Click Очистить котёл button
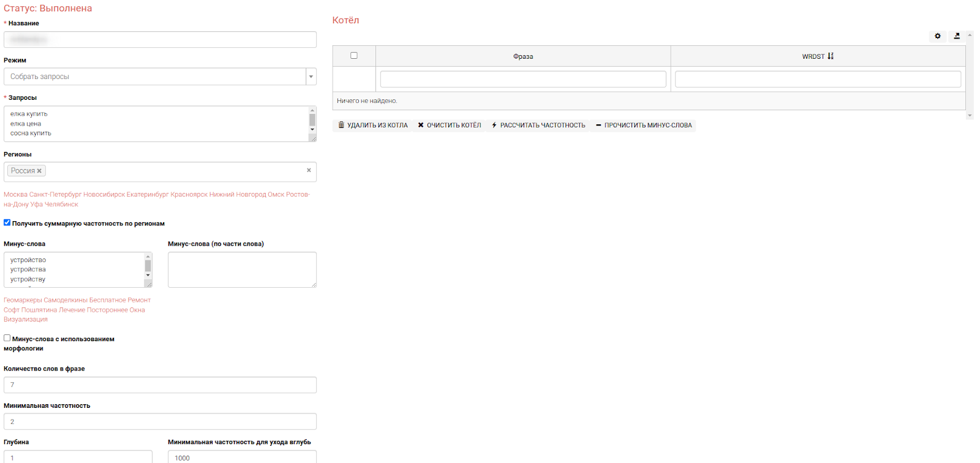The image size is (980, 463). [x=449, y=126]
